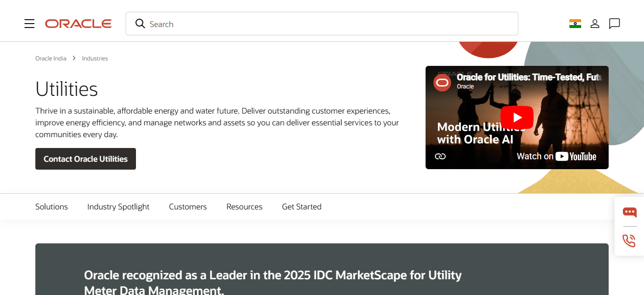This screenshot has height=295, width=644.
Task: Switch to the Solutions tab
Action: pos(52,206)
